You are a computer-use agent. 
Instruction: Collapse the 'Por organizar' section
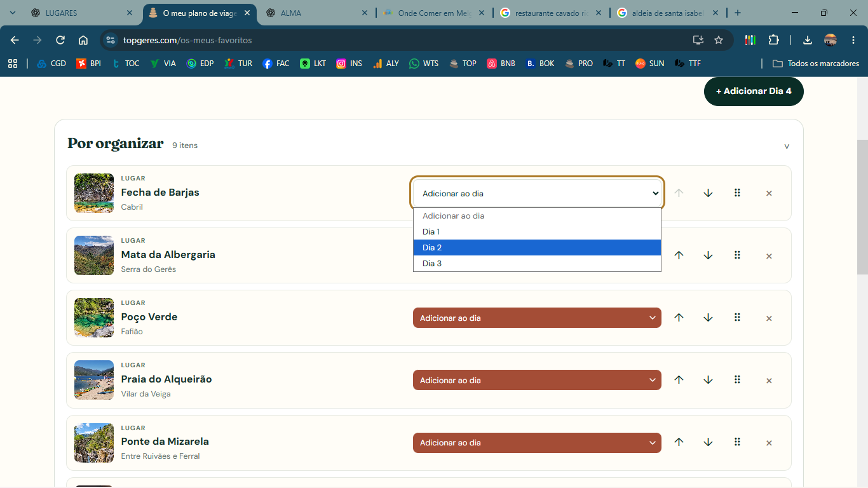(787, 146)
